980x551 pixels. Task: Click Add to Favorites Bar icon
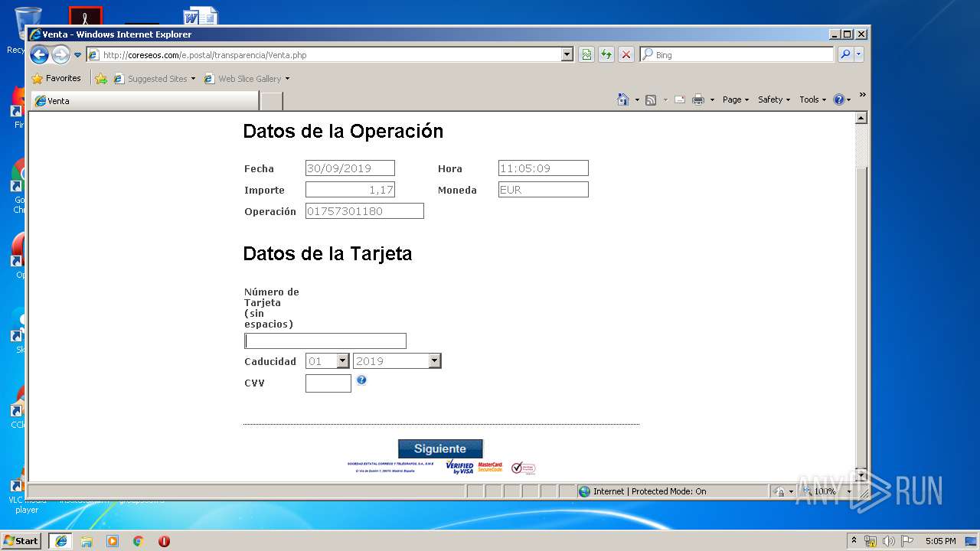point(101,78)
